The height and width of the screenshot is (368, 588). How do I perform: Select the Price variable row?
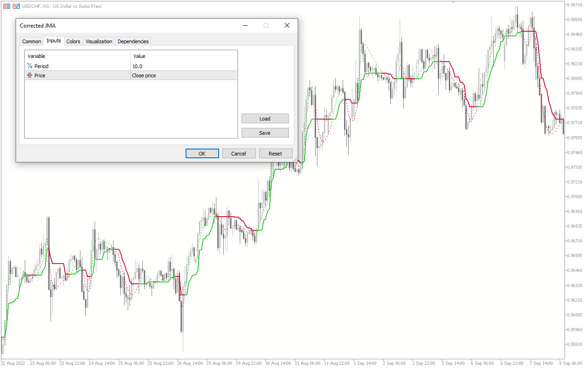pyautogui.click(x=131, y=75)
